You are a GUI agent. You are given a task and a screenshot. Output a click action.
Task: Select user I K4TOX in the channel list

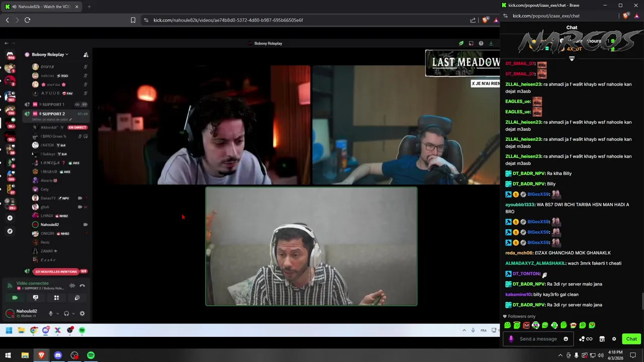[x=48, y=145]
